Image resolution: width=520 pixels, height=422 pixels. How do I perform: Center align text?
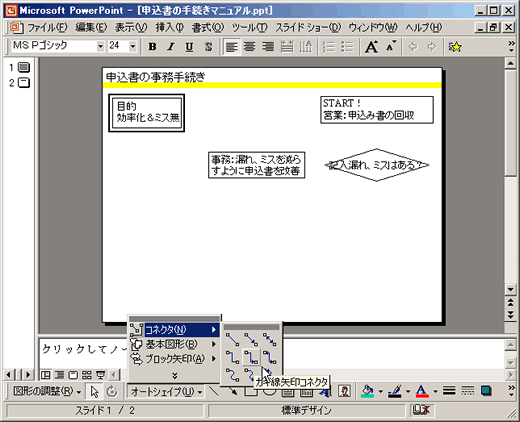tap(250, 47)
